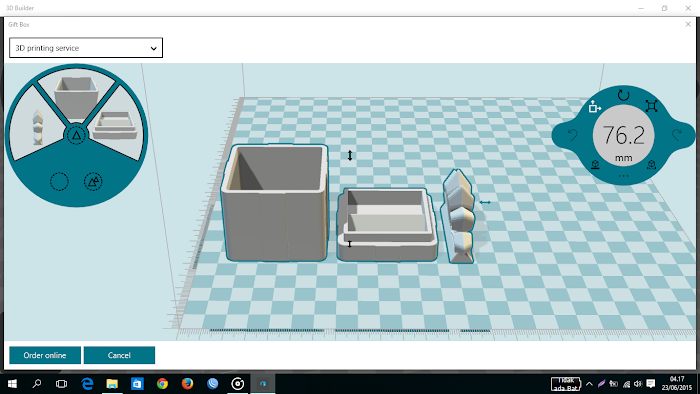Open taskbar search
The width and height of the screenshot is (700, 394).
click(x=37, y=383)
